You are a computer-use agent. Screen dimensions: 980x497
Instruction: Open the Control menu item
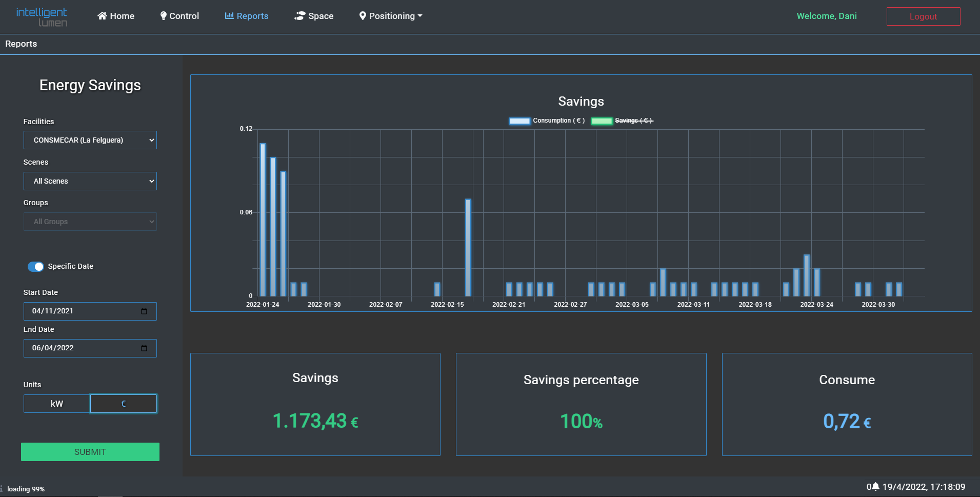click(x=179, y=16)
